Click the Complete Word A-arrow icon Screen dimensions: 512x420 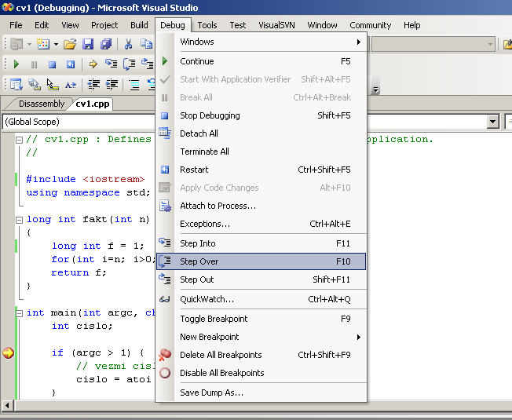pyautogui.click(x=71, y=85)
